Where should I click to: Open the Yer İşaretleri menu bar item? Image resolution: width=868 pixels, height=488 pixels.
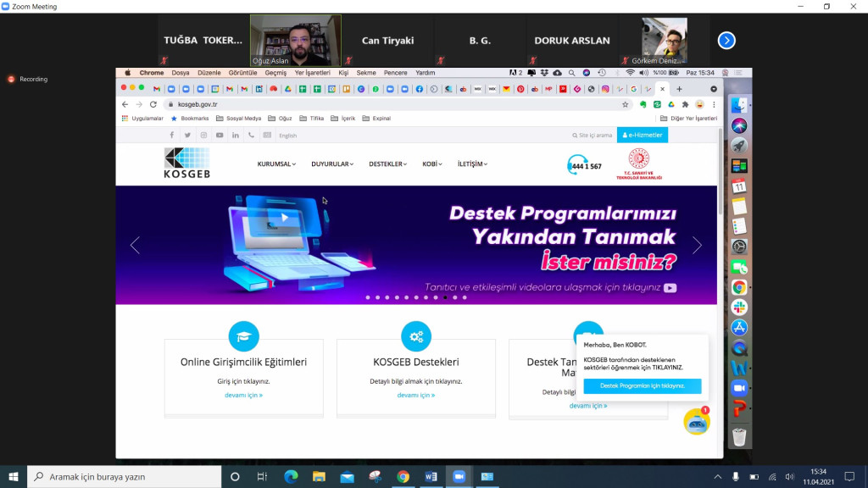click(x=313, y=73)
